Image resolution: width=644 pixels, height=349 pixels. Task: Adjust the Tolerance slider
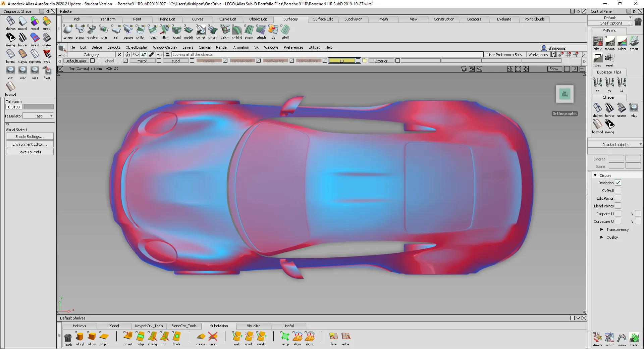[x=38, y=107]
